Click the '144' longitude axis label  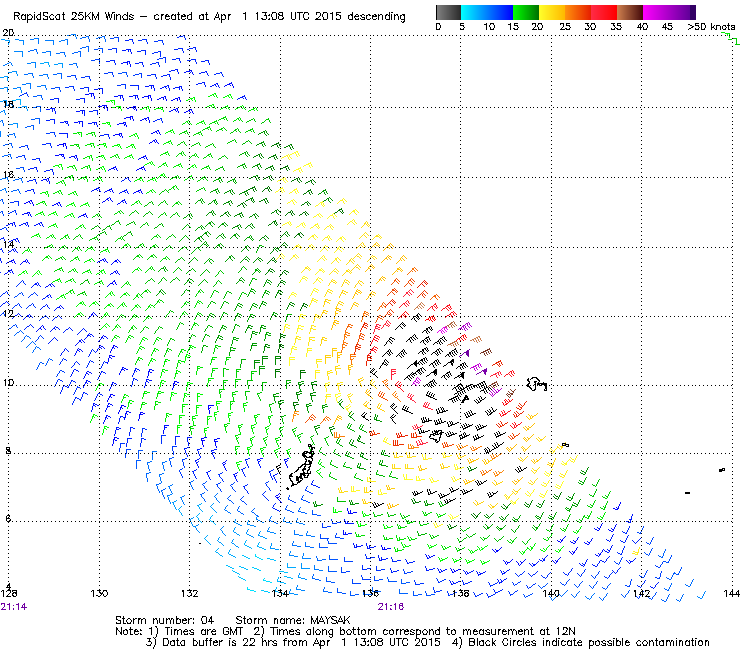coord(732,593)
